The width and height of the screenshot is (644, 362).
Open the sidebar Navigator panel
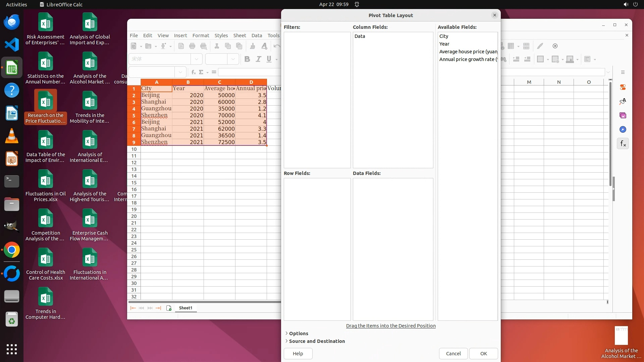click(x=623, y=130)
